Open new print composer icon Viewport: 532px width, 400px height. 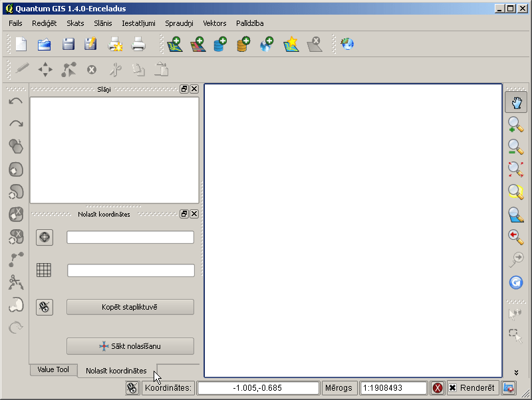[x=115, y=45]
